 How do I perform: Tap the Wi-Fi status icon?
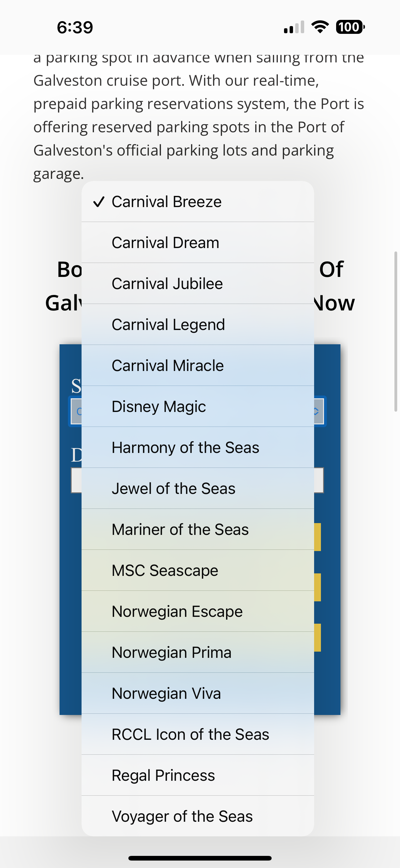tap(320, 27)
